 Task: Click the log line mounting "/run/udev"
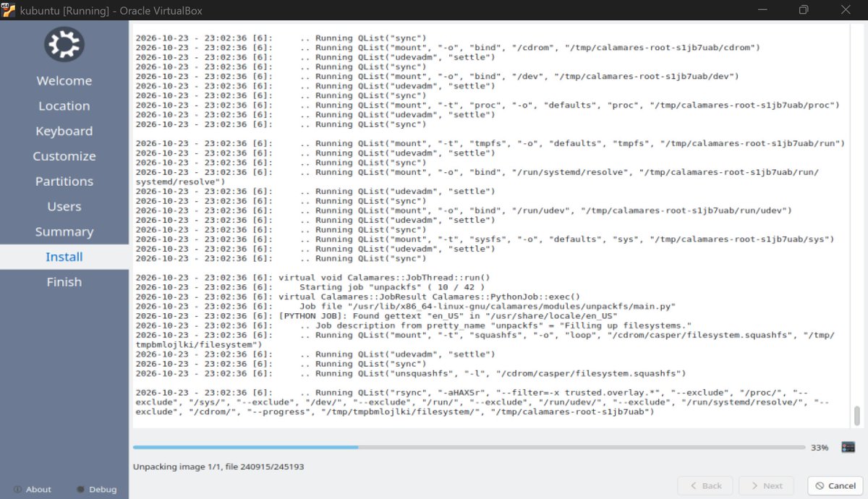click(x=464, y=210)
